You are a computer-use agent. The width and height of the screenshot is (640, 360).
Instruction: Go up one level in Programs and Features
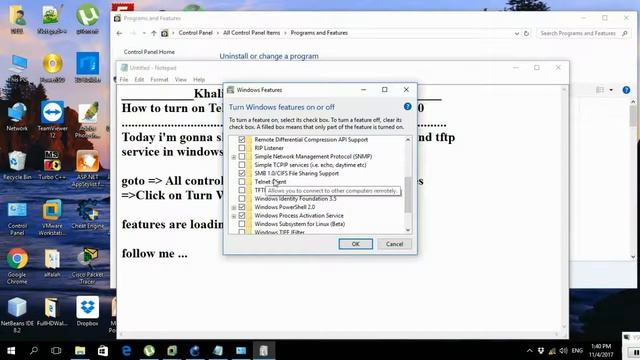tap(153, 33)
